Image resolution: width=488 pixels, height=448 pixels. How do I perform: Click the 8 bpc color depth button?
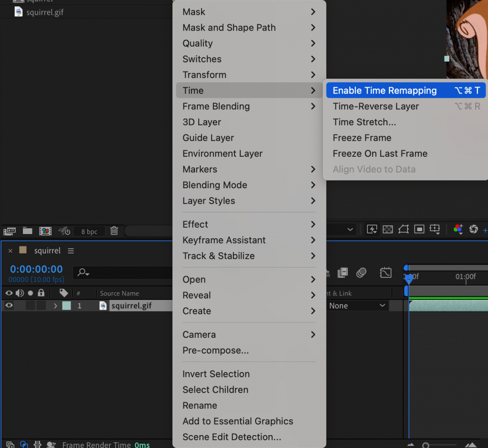coord(89,231)
